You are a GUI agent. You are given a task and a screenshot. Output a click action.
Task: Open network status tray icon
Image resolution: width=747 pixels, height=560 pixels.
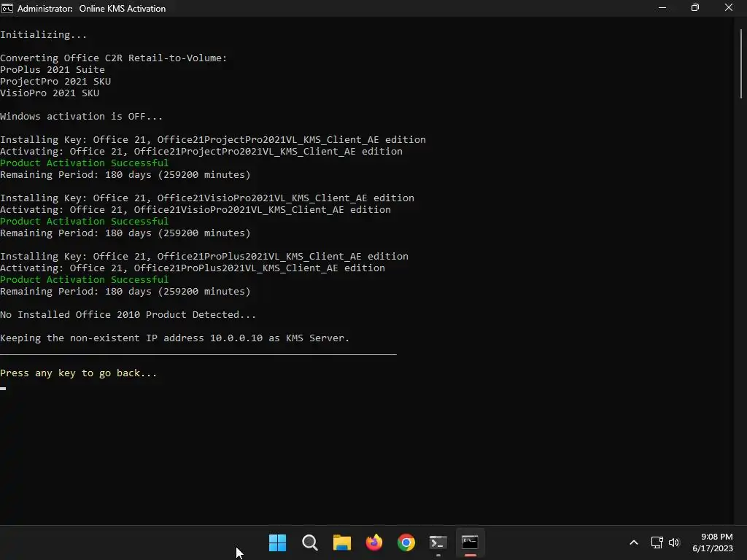[x=657, y=542]
